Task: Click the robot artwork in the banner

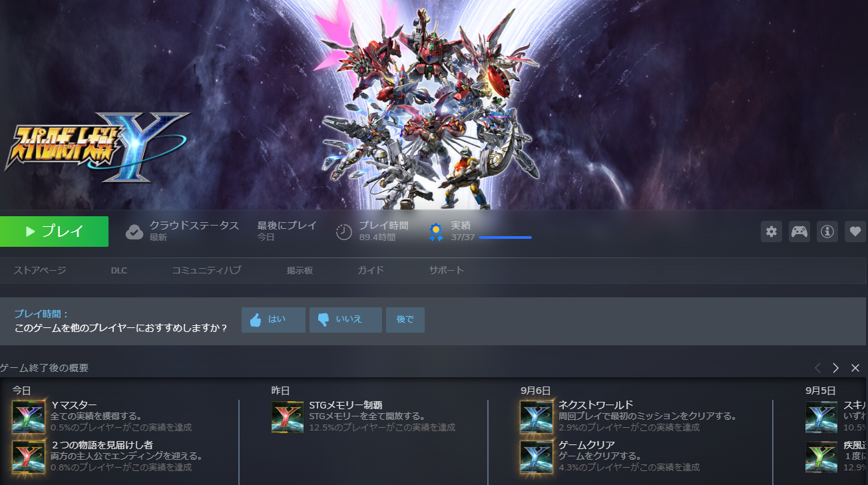Action: coord(429,110)
